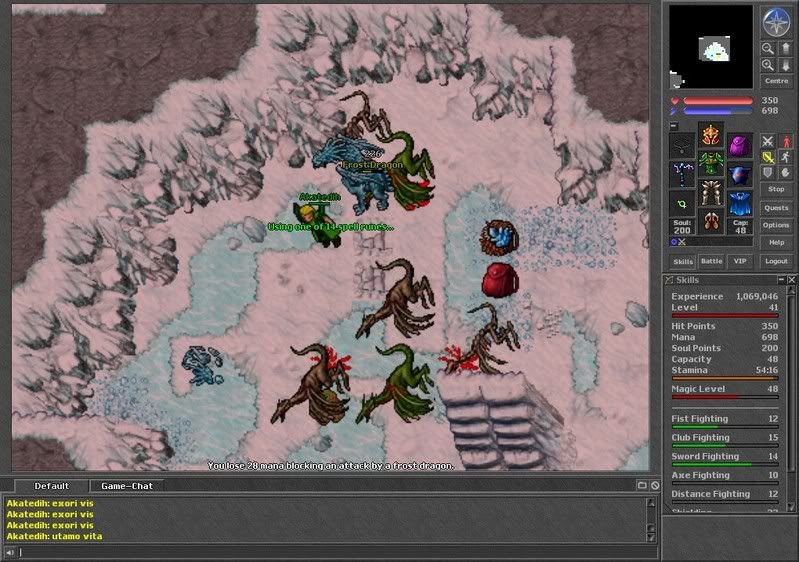Open the Quests log
This screenshot has width=799, height=562.
point(777,208)
